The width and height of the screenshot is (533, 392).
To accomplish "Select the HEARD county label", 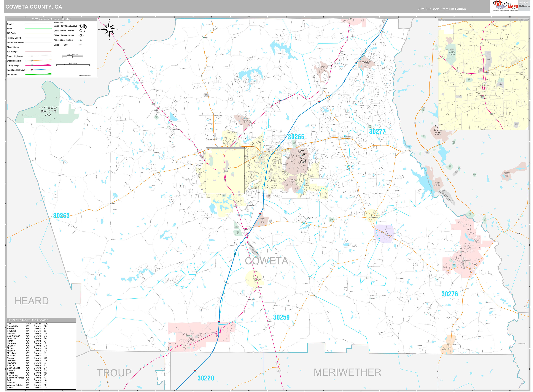I will point(32,301).
